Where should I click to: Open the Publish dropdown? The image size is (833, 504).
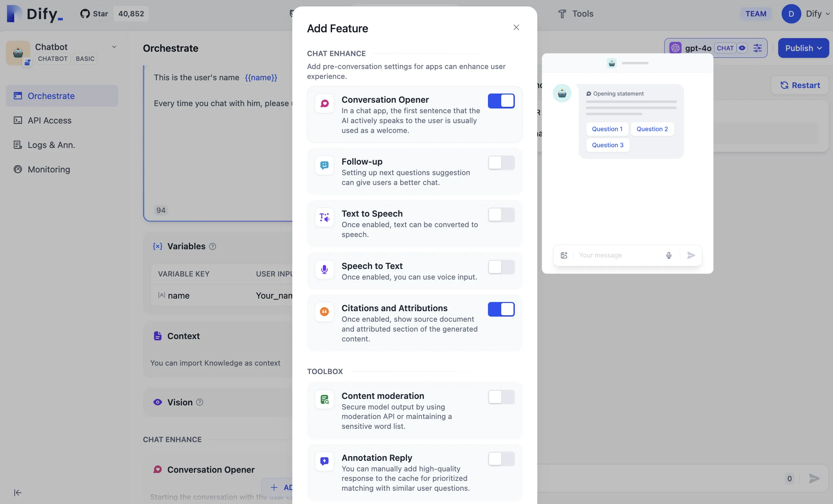803,48
